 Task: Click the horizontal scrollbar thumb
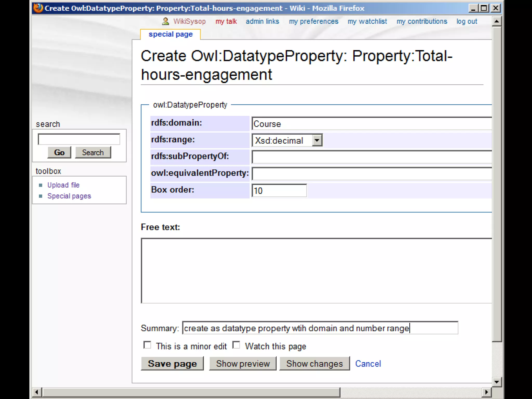pos(191,392)
